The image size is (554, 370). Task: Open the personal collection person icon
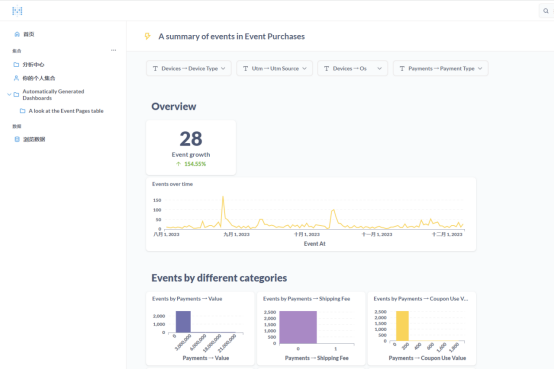coord(16,78)
